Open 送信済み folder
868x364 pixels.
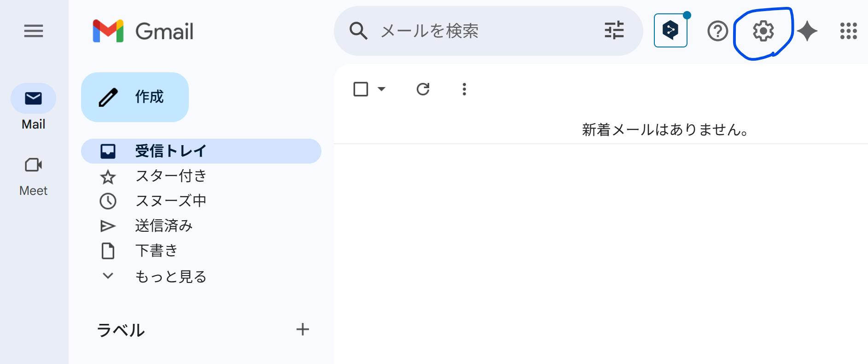[x=163, y=226]
